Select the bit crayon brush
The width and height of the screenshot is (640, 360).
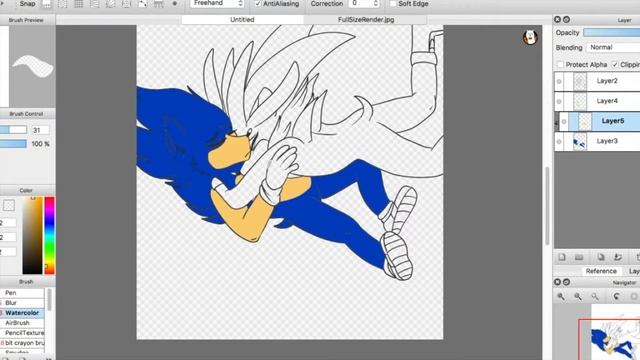[22, 343]
